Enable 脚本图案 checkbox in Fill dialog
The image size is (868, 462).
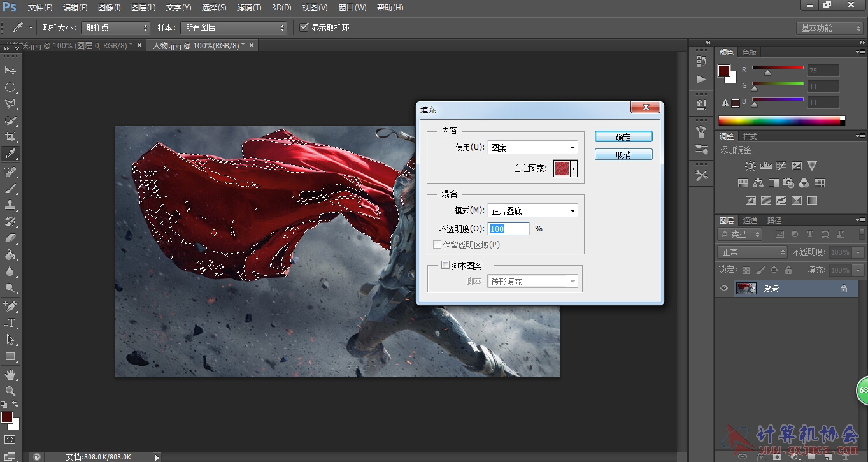coord(446,265)
